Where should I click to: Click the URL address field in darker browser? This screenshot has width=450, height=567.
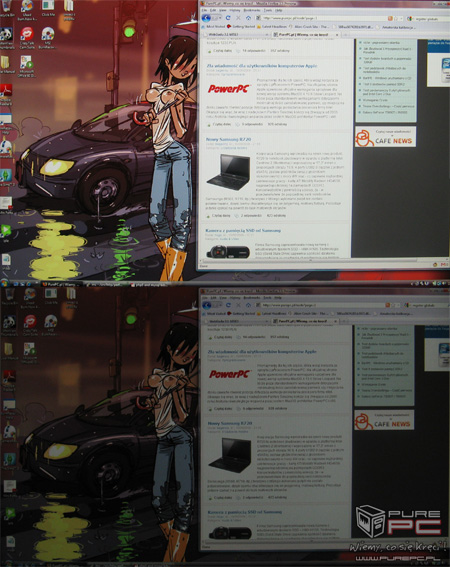322,305
